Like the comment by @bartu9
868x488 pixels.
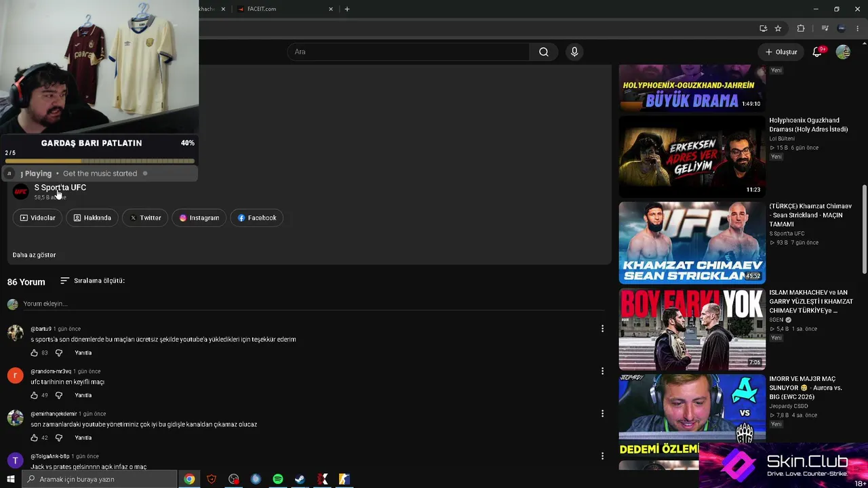click(35, 353)
